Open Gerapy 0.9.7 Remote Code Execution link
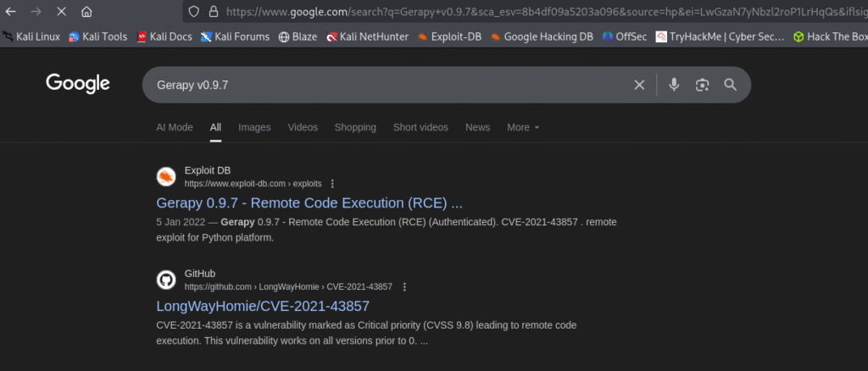The width and height of the screenshot is (868, 371). click(309, 203)
